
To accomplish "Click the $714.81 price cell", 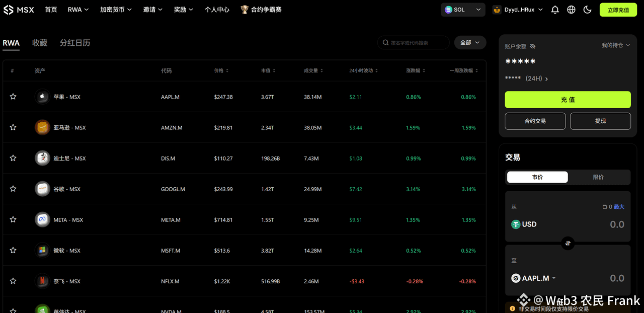I will tap(223, 220).
